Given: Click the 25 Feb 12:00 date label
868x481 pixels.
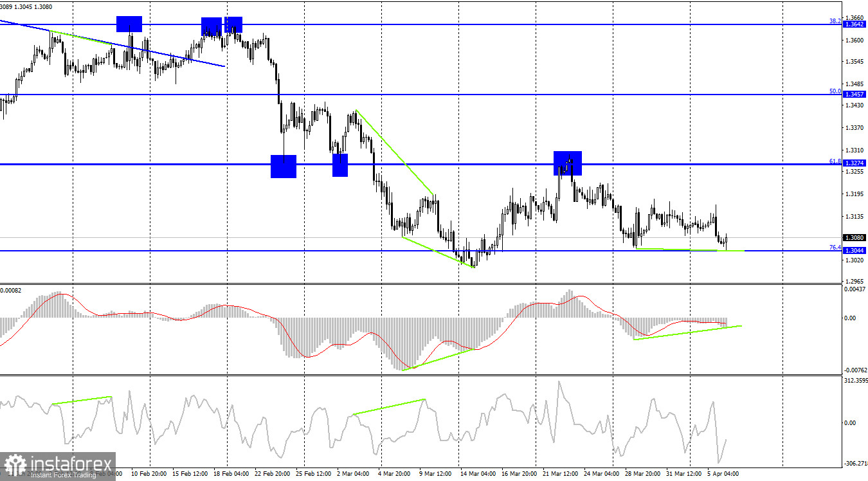Looking at the screenshot, I should pyautogui.click(x=312, y=475).
